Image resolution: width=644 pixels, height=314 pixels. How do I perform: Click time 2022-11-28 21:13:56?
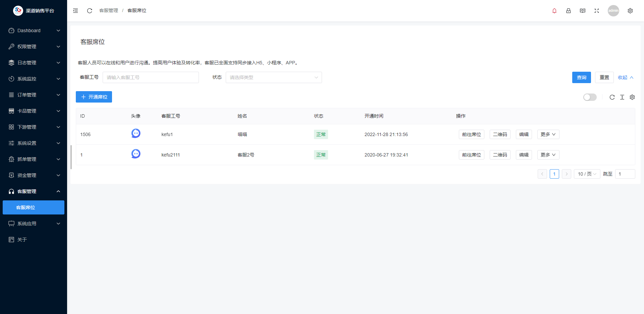coord(386,134)
